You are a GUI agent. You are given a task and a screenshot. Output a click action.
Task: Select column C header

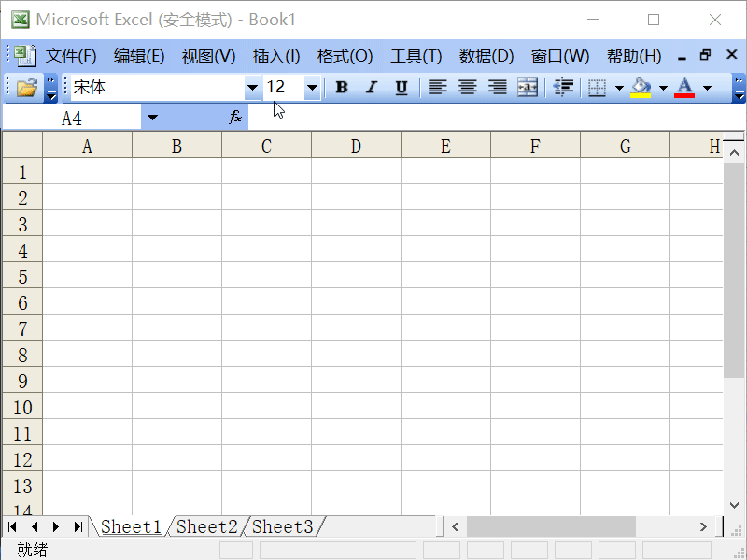coord(265,146)
